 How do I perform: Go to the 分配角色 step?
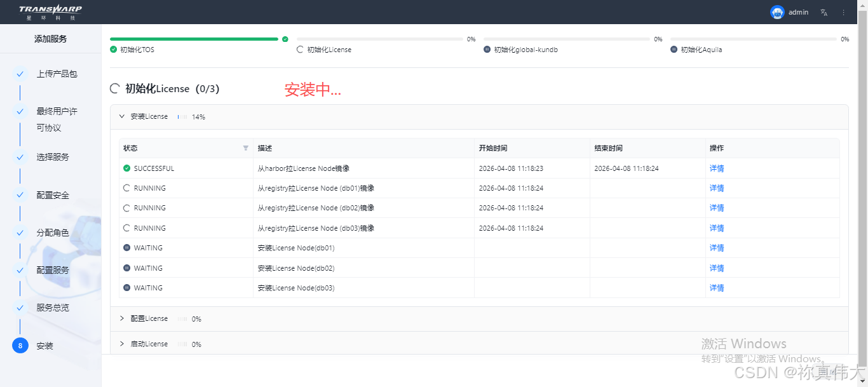[53, 233]
